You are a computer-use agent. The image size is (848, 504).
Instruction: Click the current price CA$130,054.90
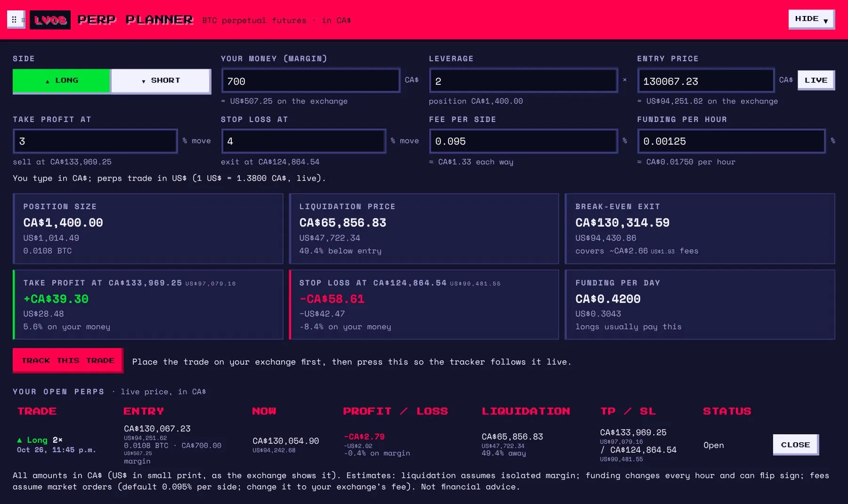click(x=285, y=441)
